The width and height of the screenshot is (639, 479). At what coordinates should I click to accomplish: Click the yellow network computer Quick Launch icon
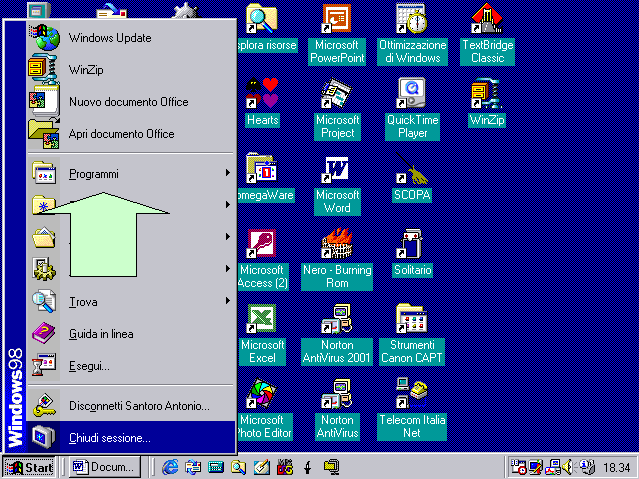click(331, 467)
